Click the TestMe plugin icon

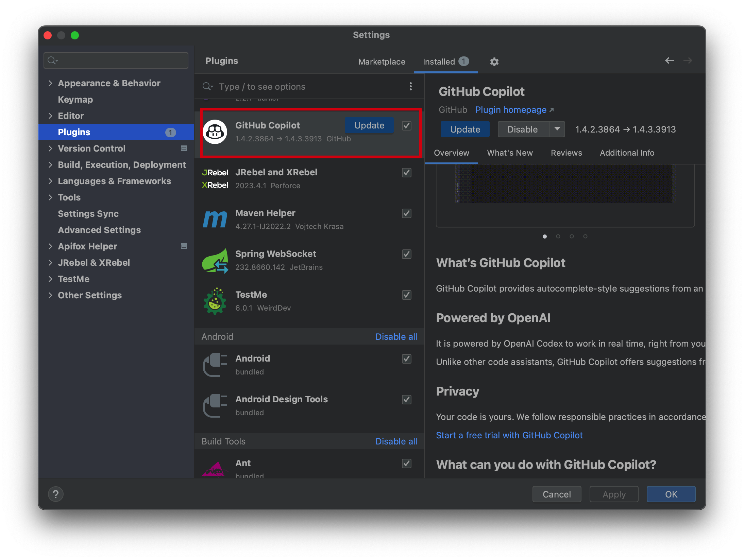click(215, 301)
